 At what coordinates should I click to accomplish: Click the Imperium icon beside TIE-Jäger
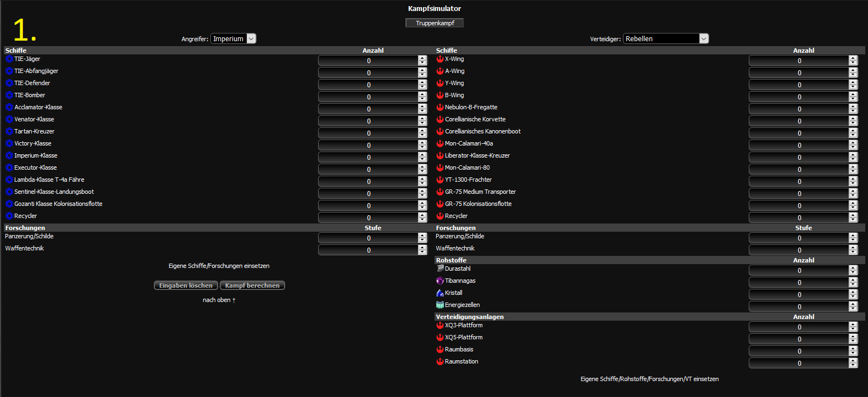coord(9,59)
